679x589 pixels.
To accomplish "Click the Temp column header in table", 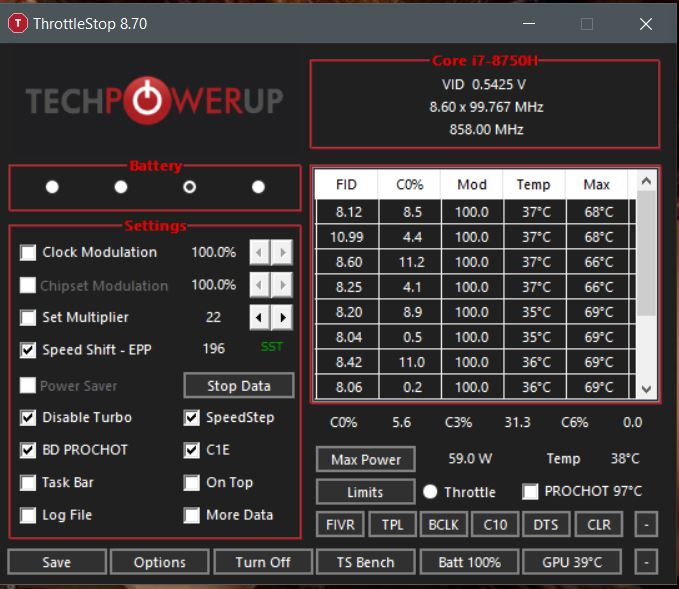I will click(x=534, y=184).
